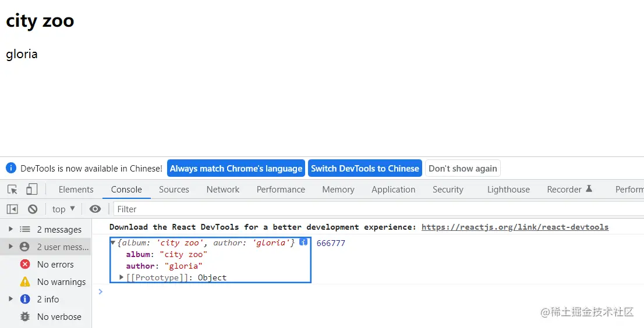Open the Recorder tab
The width and height of the screenshot is (644, 328).
coord(569,190)
